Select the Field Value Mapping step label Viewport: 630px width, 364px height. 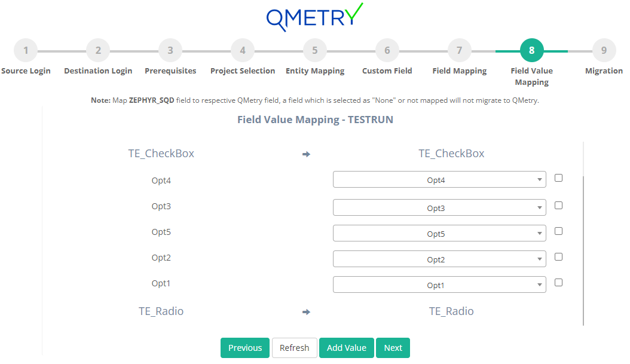[531, 77]
